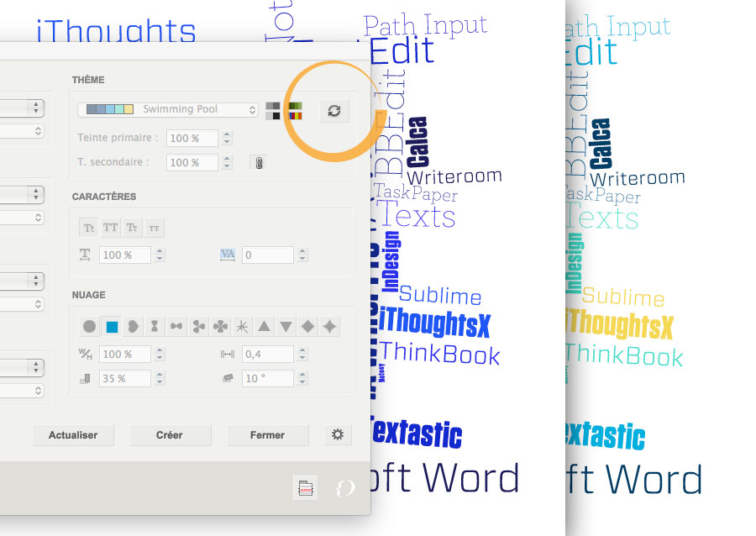This screenshot has width=756, height=536.
Task: Click the blue Textastic word
Action: point(417,433)
